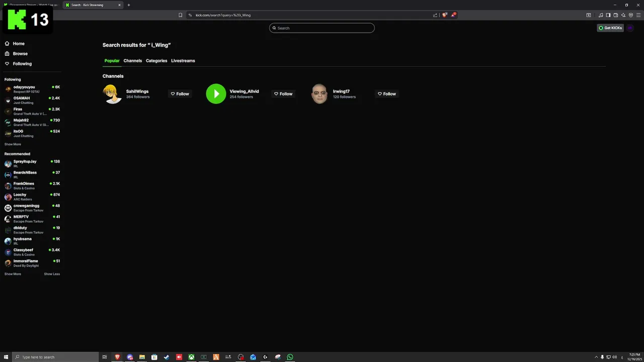
Task: Click the Kick search input field
Action: (322, 28)
